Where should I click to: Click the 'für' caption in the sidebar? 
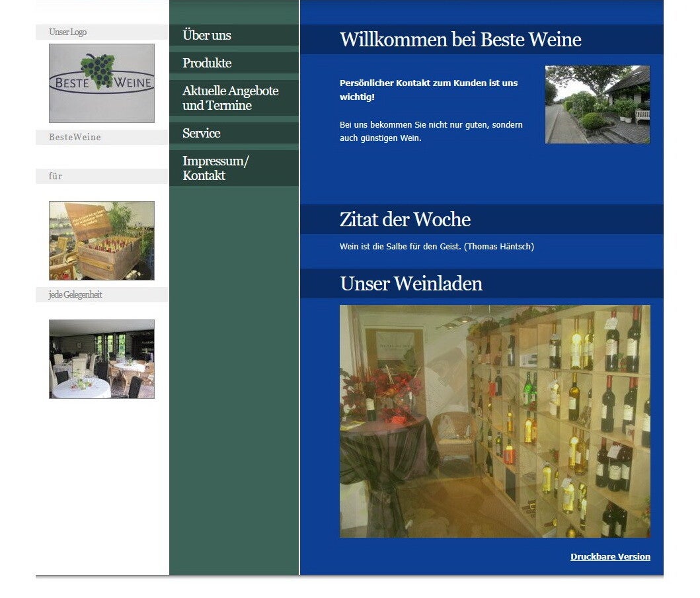click(x=56, y=176)
